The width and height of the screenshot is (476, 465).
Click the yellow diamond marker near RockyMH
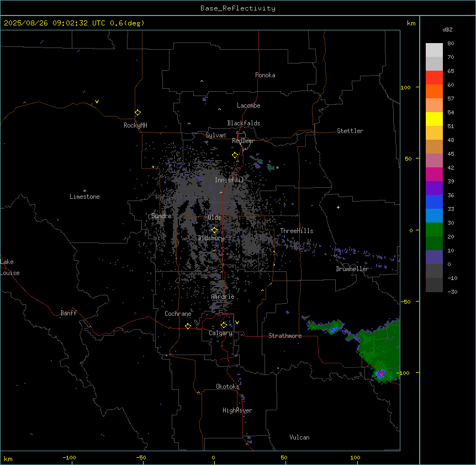pyautogui.click(x=138, y=113)
